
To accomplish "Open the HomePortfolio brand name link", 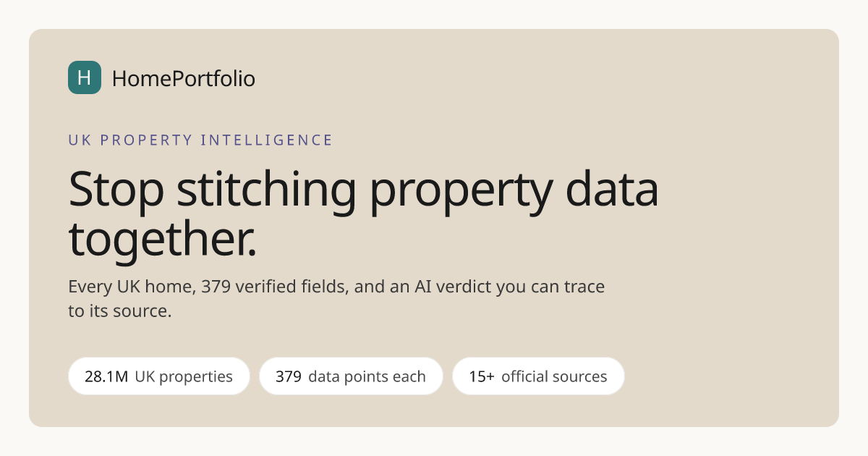I will point(184,78).
